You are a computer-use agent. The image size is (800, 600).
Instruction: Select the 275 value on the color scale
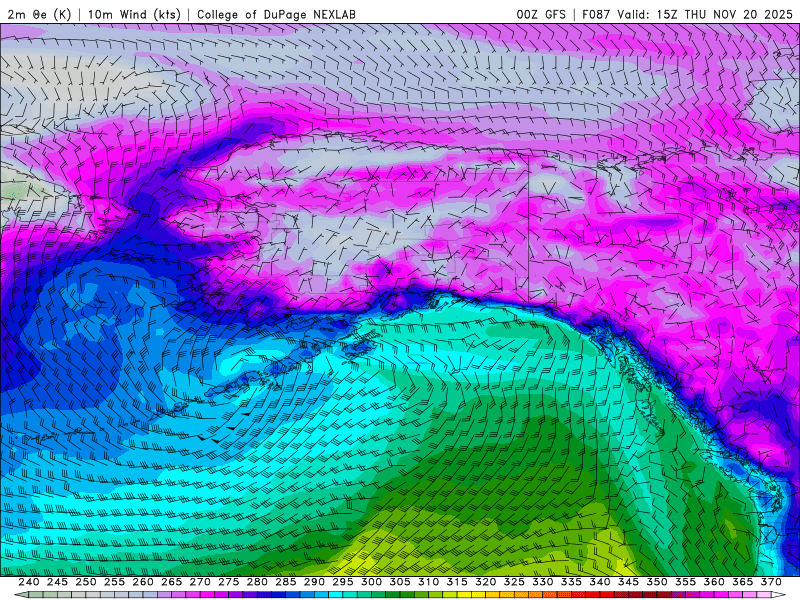click(x=229, y=582)
